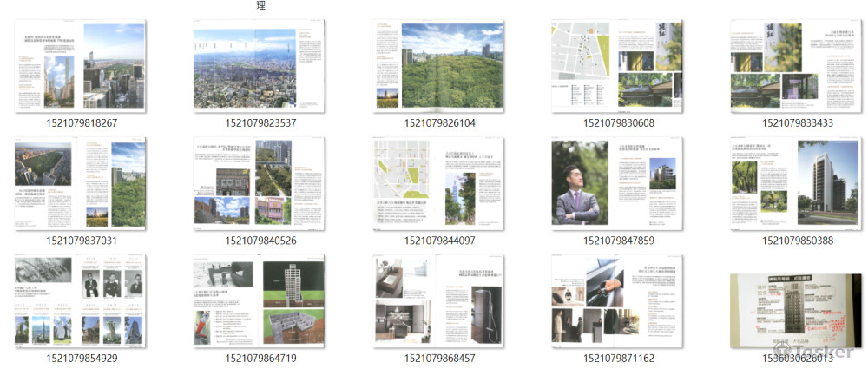Select thumbnail above the 1521079833433 label
Viewport: 868px width, 369px height.
click(797, 67)
